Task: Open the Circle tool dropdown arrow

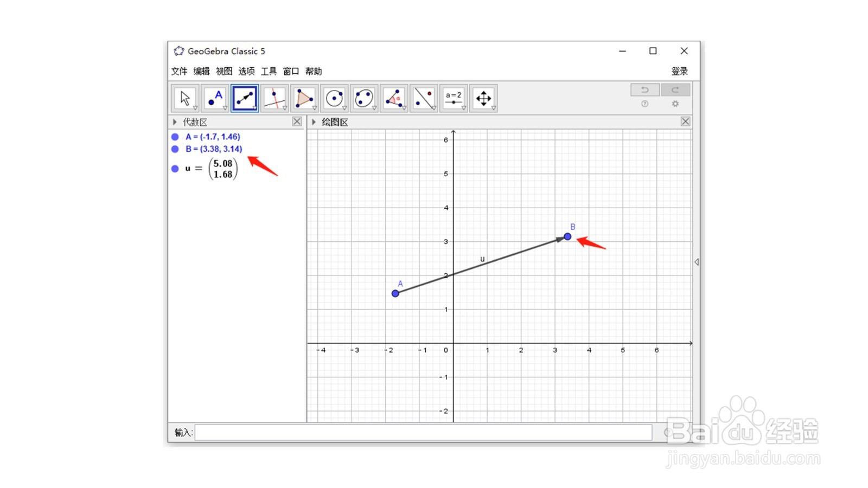Action: pyautogui.click(x=344, y=108)
